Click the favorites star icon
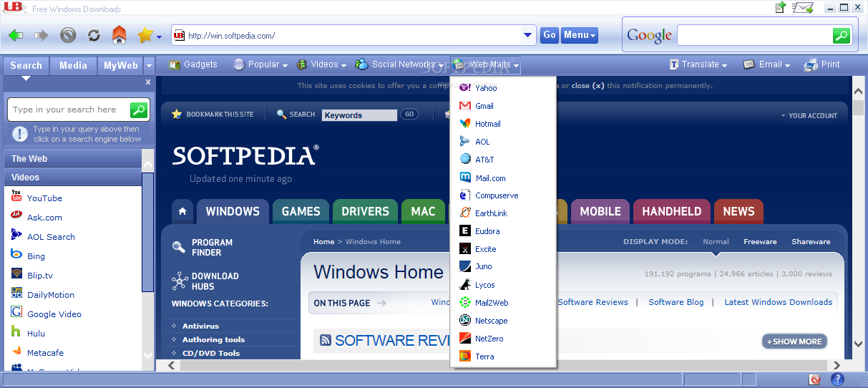Viewport: 868px width, 388px height. 145,35
